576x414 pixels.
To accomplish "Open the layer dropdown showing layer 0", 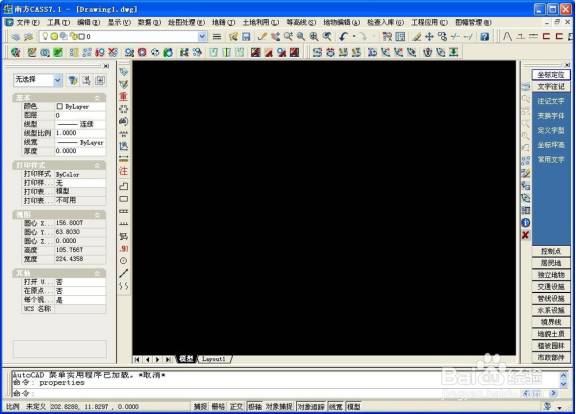I will 123,36.
